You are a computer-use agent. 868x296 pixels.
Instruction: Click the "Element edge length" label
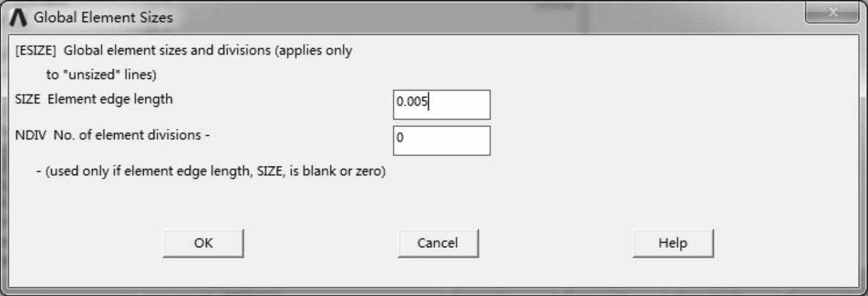[110, 99]
